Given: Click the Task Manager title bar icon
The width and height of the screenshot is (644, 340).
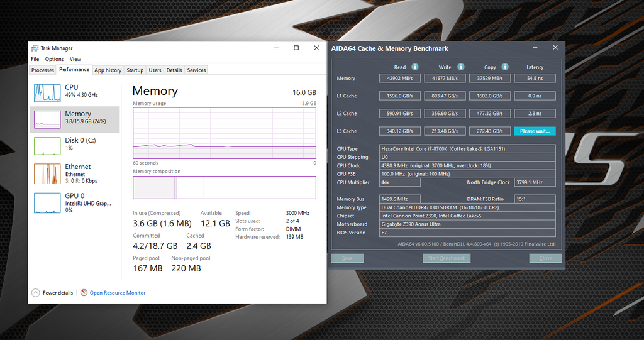Looking at the screenshot, I should pos(35,48).
